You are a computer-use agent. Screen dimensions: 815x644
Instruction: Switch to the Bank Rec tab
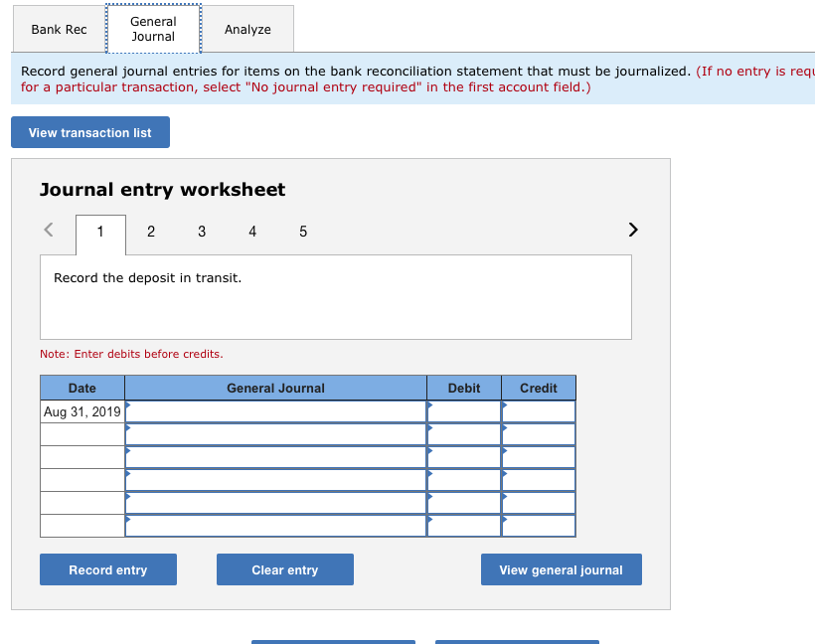pyautogui.click(x=59, y=29)
